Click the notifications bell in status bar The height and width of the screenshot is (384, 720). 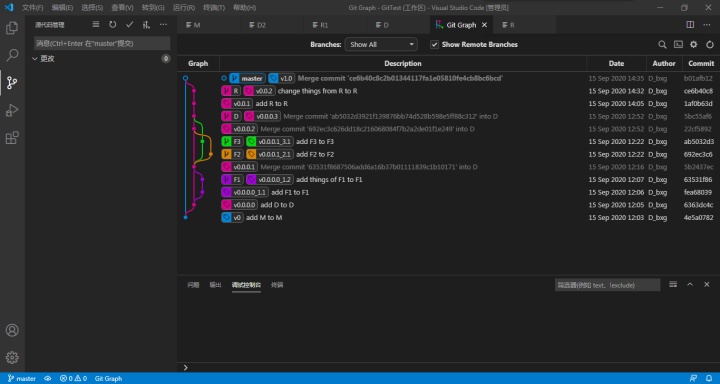(x=709, y=378)
